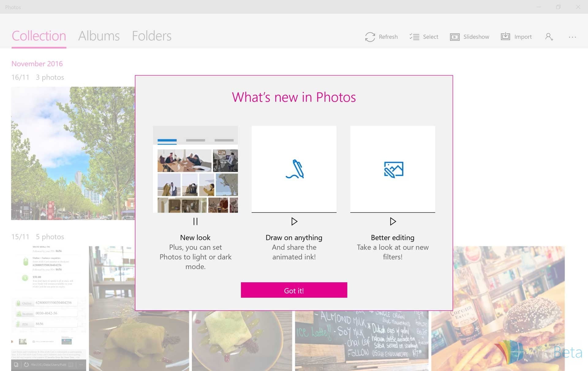Click the Import icon
The width and height of the screenshot is (588, 371).
click(x=506, y=37)
